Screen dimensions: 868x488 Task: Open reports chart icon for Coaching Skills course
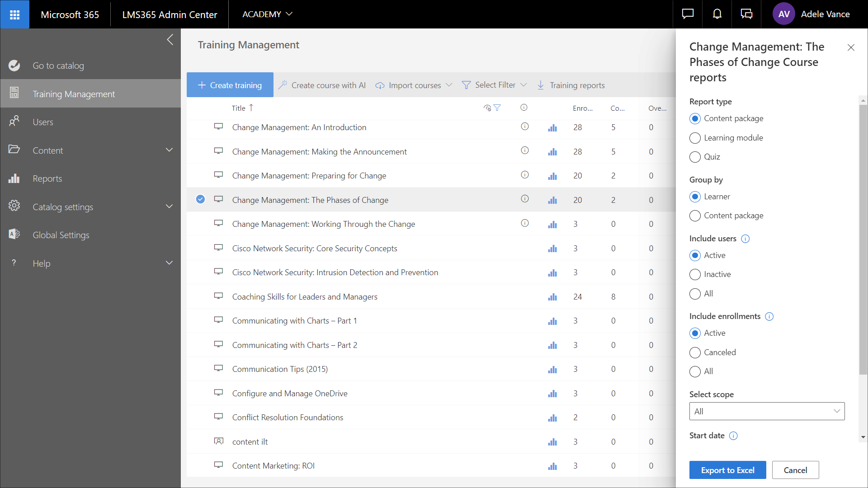click(552, 297)
